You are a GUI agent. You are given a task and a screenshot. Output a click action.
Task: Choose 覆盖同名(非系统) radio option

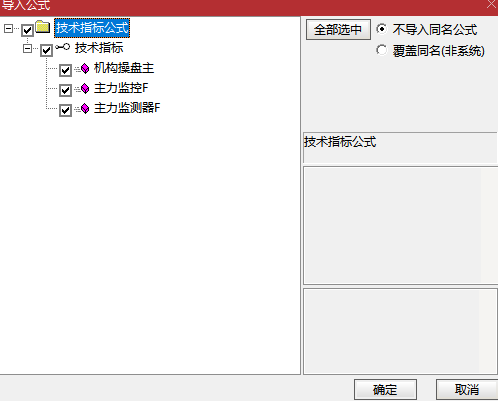(x=382, y=50)
